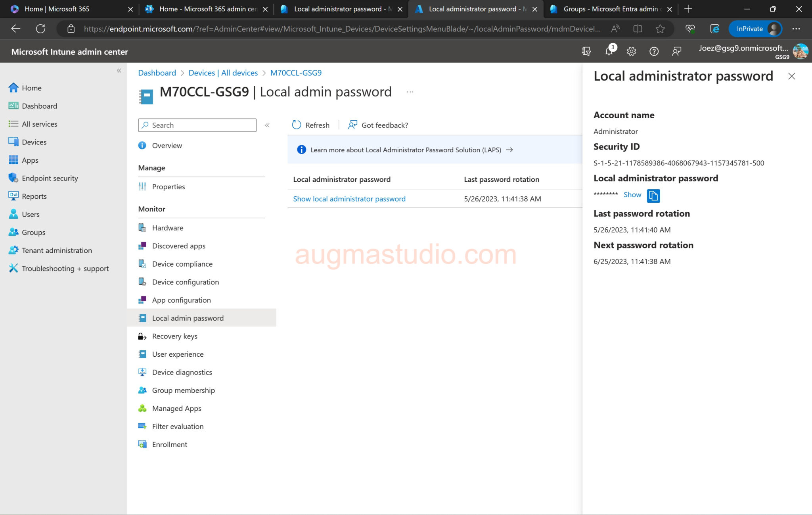The width and height of the screenshot is (812, 515).
Task: Open notifications bell in the top bar
Action: 609,51
